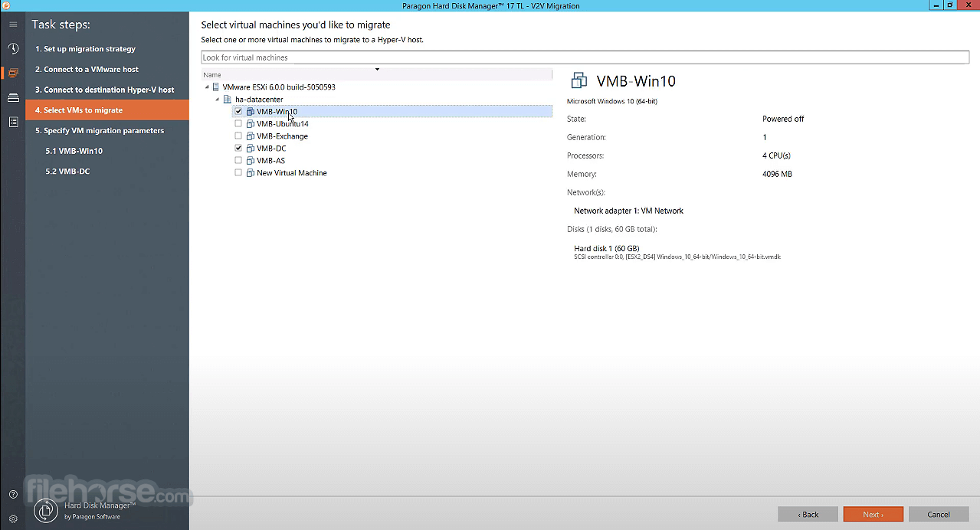Select step 4 Select VMs to migrate
This screenshot has width=980, height=530.
[107, 110]
